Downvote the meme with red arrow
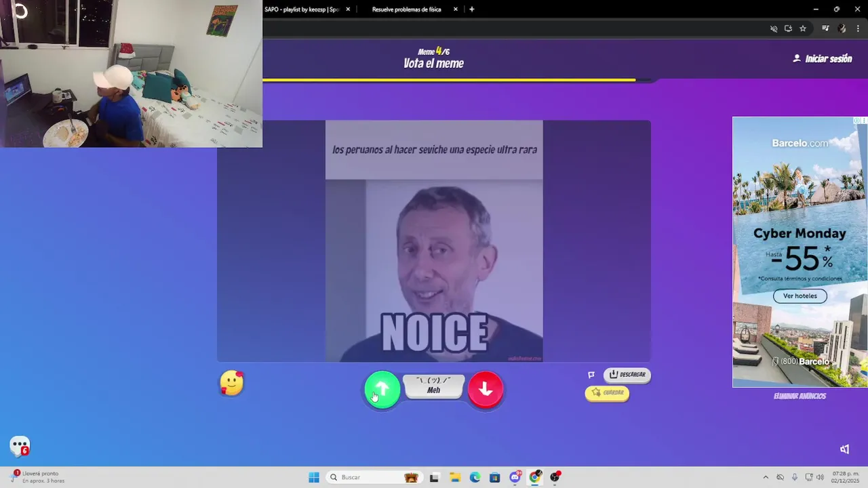 (486, 389)
